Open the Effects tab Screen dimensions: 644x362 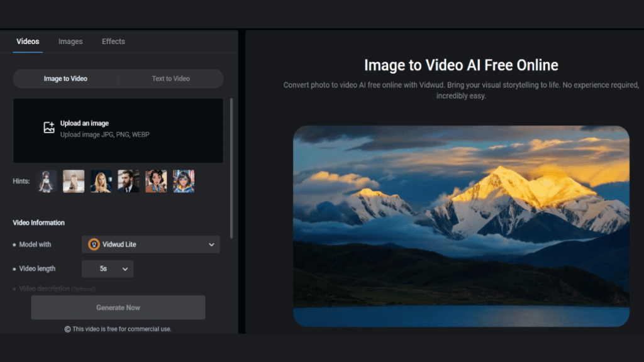(x=113, y=41)
